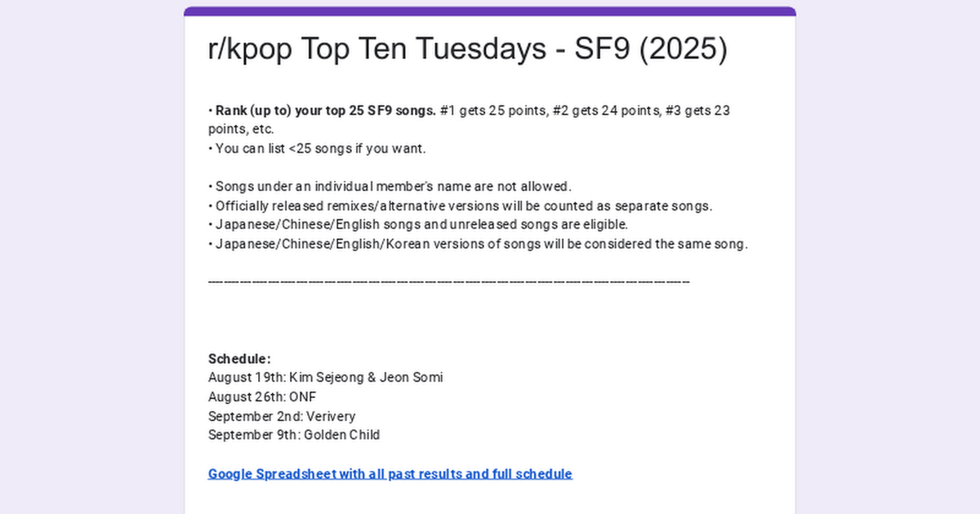Click the bold "Schedule:" heading
980x514 pixels.
(239, 359)
